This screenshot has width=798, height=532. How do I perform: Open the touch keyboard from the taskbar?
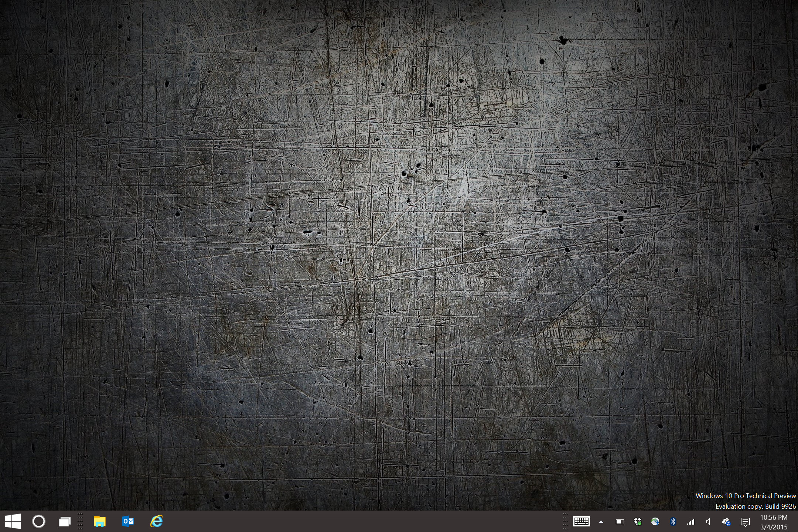pyautogui.click(x=581, y=521)
